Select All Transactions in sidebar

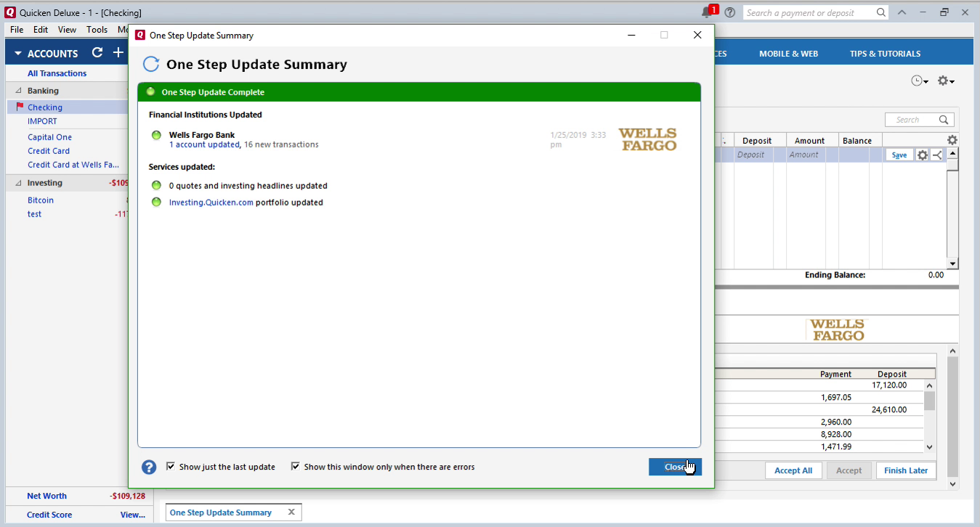pos(57,73)
